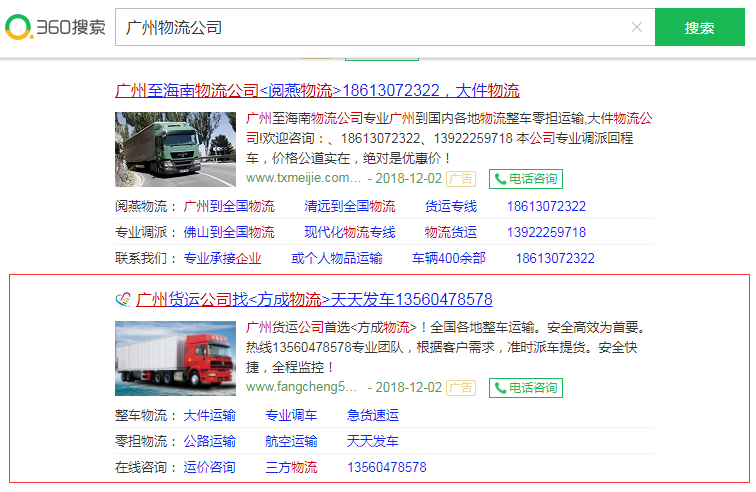Image resolution: width=756 pixels, height=492 pixels.
Task: Open 广州货运公司找方成物流 result title
Action: click(x=314, y=299)
